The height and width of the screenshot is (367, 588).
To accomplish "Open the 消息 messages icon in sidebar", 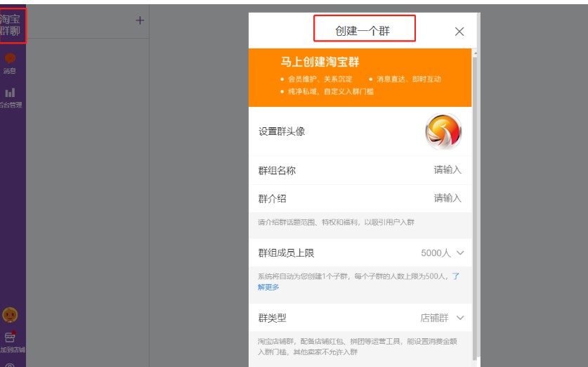I will pyautogui.click(x=10, y=63).
